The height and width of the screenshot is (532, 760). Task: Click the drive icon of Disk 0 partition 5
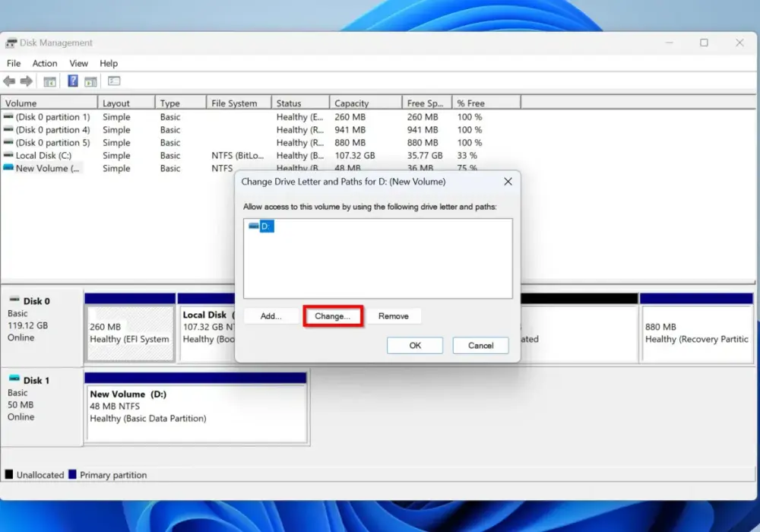pos(8,142)
